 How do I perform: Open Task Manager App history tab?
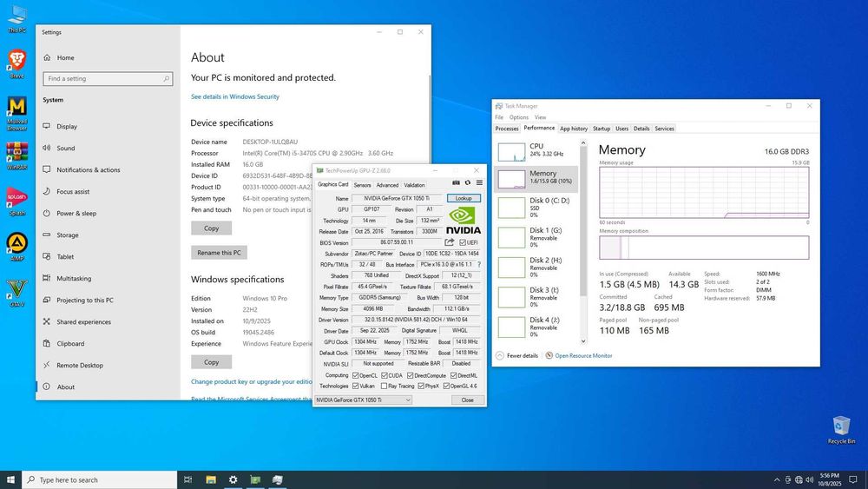(574, 129)
